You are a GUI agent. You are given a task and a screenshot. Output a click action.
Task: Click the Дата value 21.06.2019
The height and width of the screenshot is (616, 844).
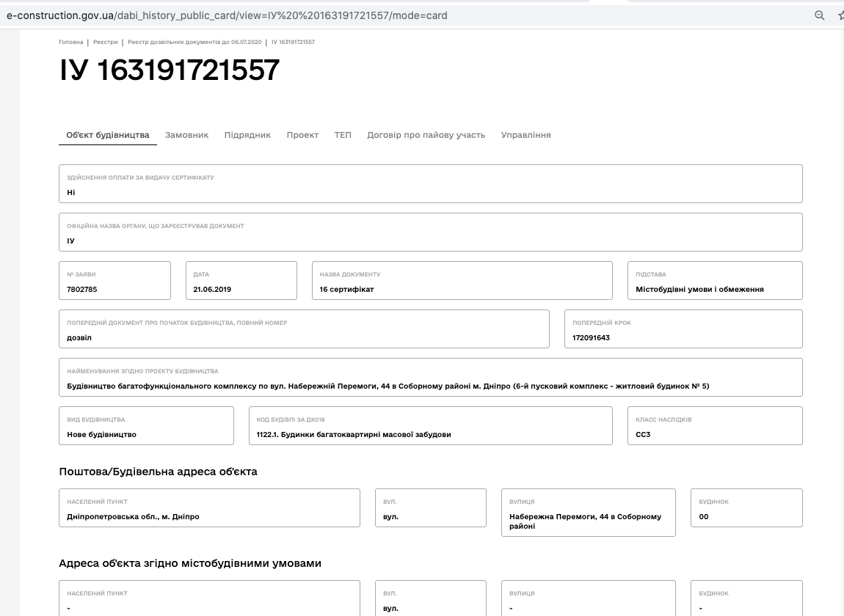coord(212,290)
